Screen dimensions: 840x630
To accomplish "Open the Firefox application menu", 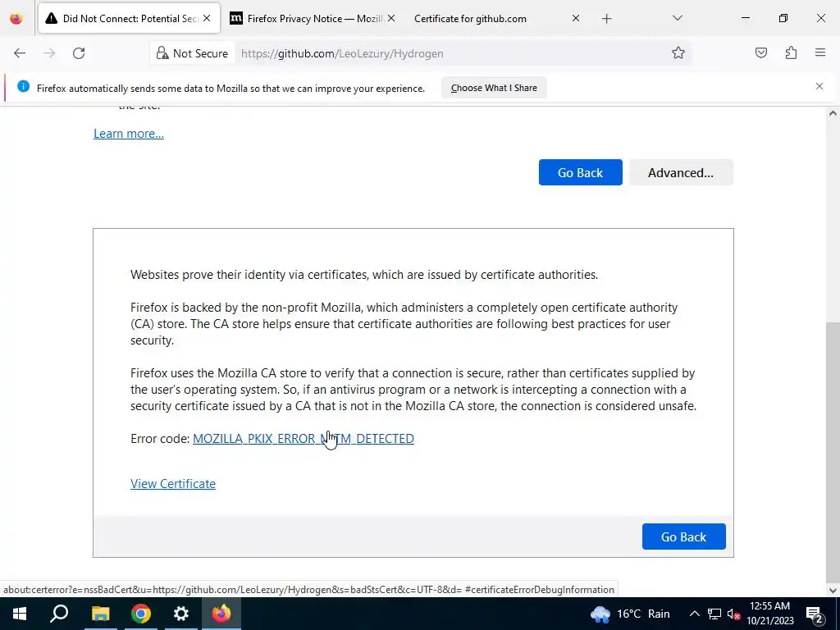I will pos(820,52).
